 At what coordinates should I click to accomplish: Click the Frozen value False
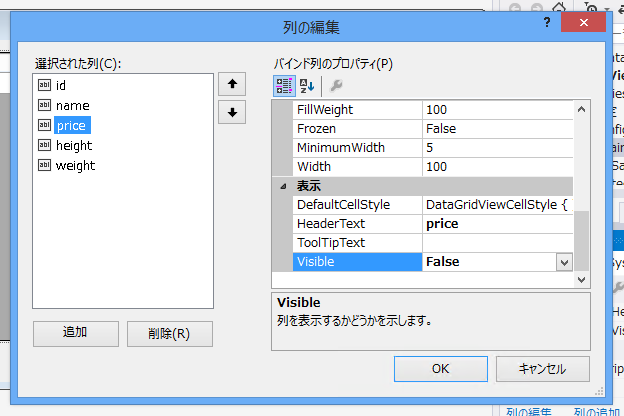click(x=497, y=129)
